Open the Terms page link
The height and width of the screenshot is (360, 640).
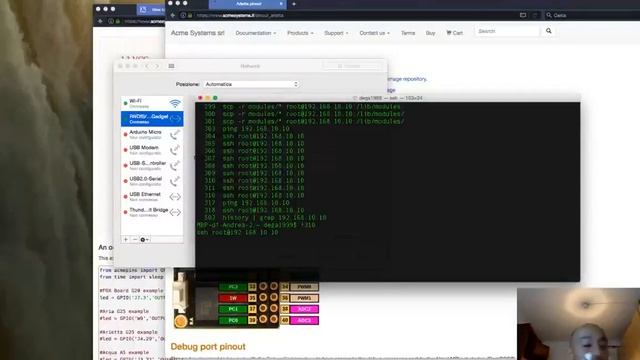[x=408, y=33]
